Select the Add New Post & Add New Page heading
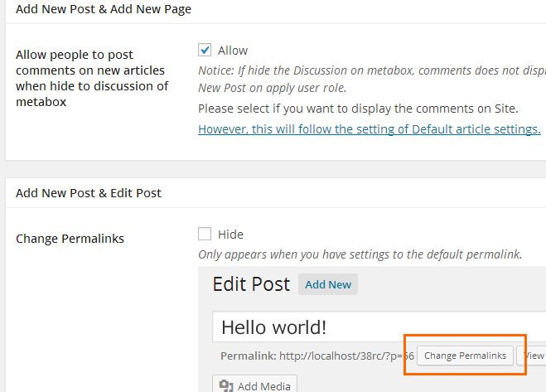 click(x=104, y=9)
